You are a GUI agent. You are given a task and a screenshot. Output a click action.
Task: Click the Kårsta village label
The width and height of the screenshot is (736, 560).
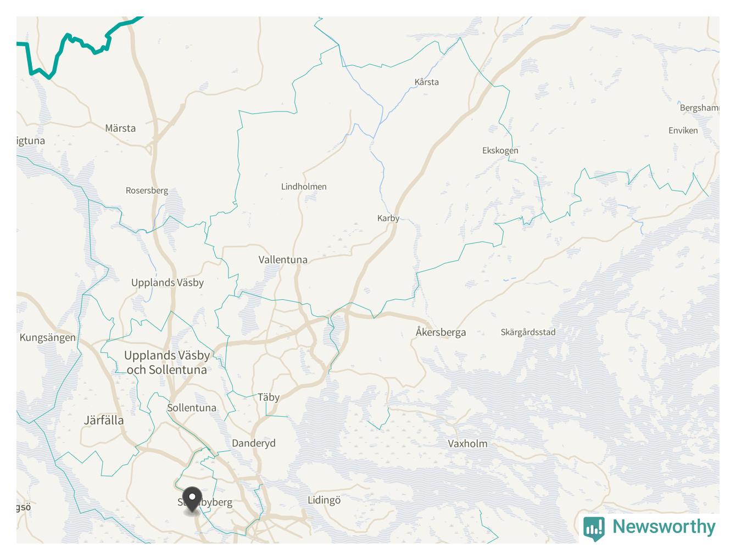[427, 82]
